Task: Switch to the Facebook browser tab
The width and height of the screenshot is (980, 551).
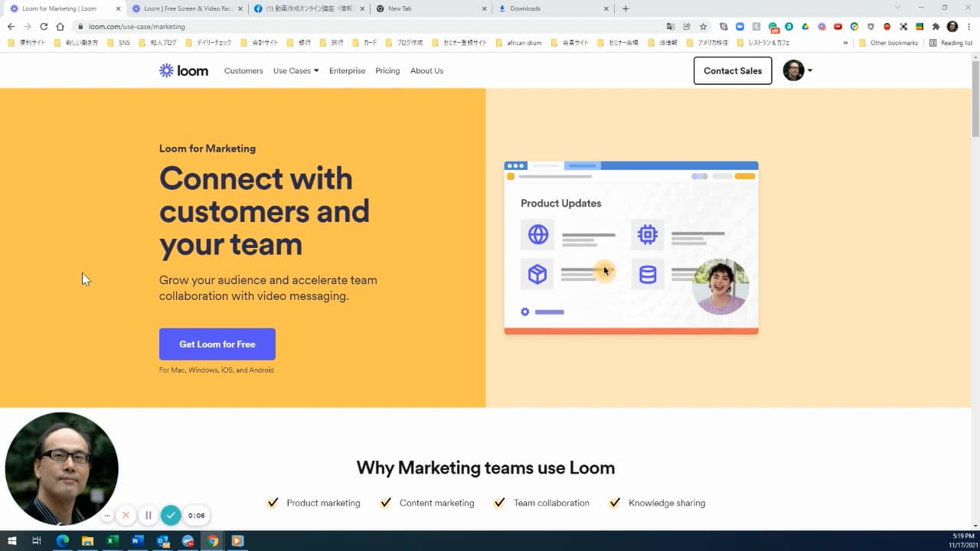Action: pyautogui.click(x=309, y=8)
